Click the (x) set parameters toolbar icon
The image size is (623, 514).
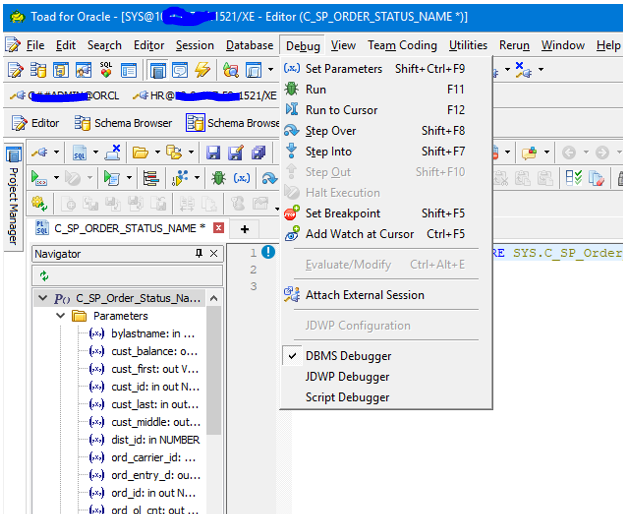click(242, 178)
